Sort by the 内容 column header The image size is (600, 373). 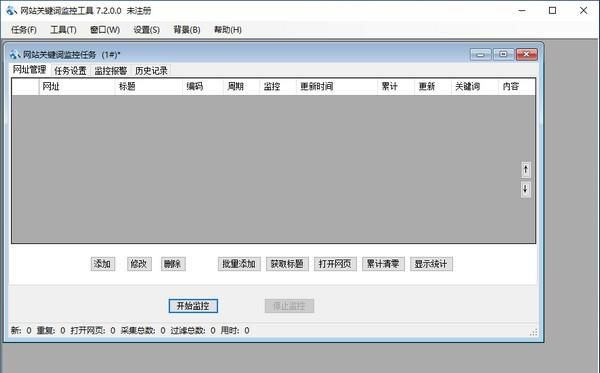point(517,86)
